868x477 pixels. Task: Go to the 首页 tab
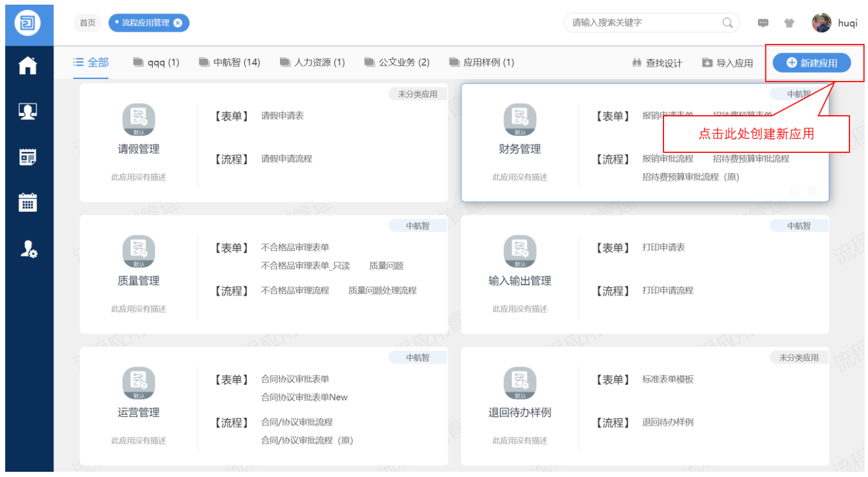(87, 23)
